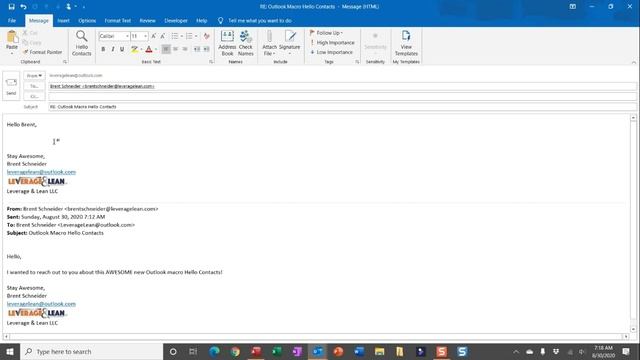640x360 pixels.
Task: Open Microsoft Edge from the taskbar
Action: 214,351
